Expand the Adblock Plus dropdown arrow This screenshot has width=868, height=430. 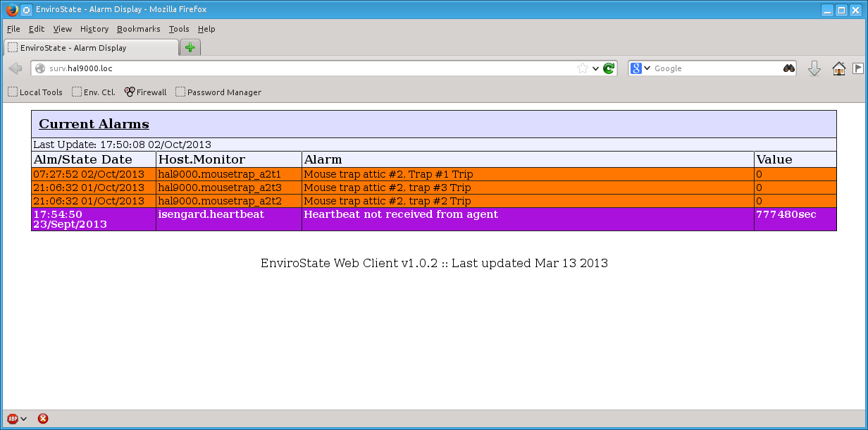pos(24,419)
